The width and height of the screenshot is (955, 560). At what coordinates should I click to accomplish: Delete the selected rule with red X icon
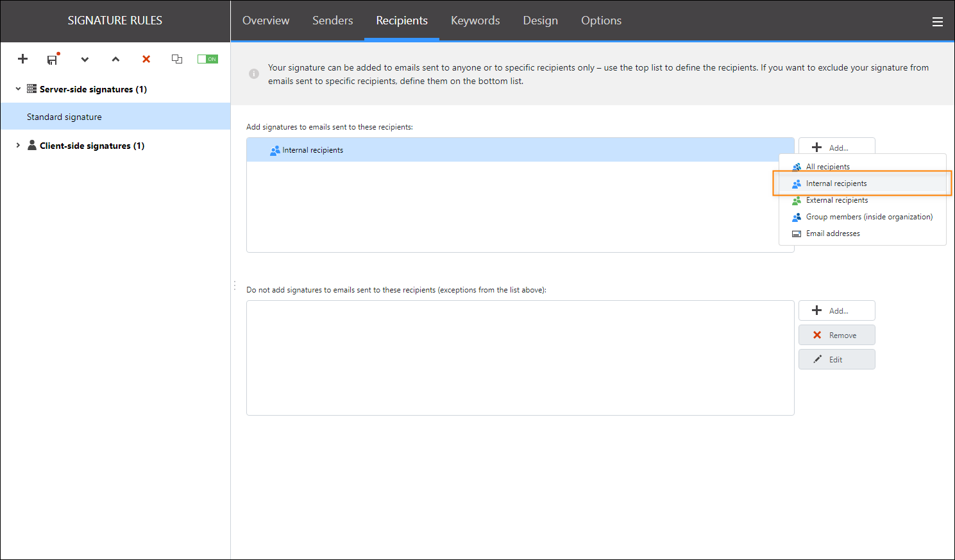coord(146,59)
